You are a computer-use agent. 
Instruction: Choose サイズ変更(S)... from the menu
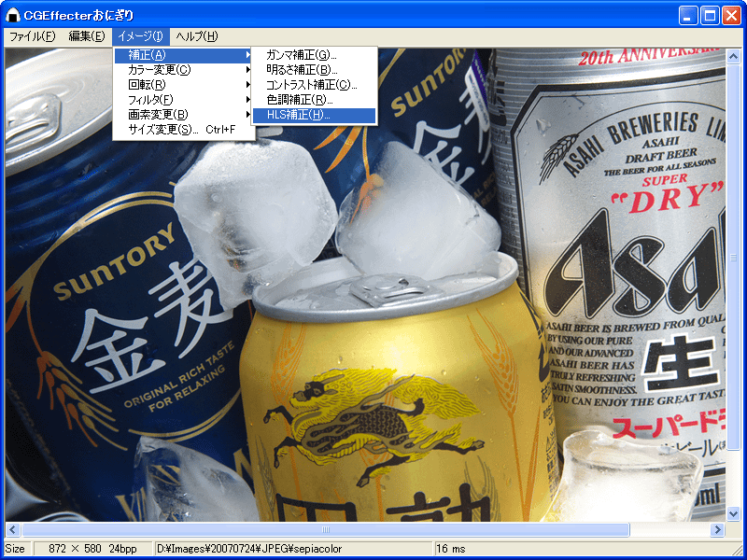click(184, 130)
